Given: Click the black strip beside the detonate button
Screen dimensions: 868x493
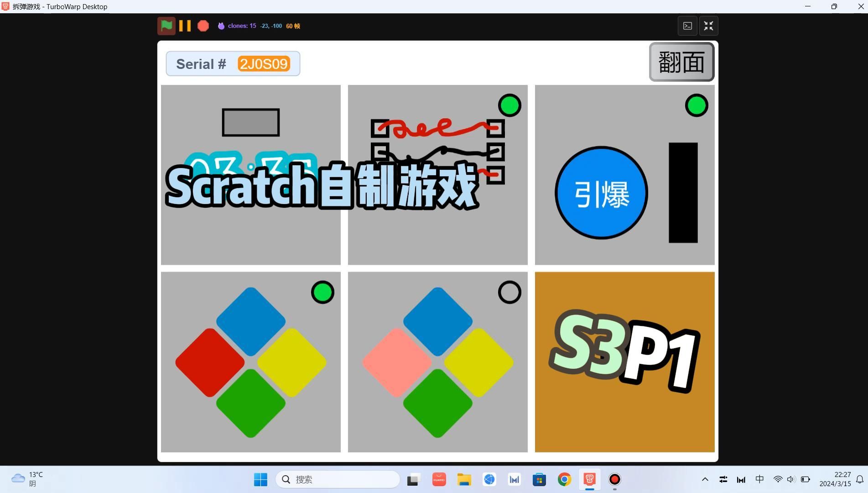Looking at the screenshot, I should click(x=683, y=193).
